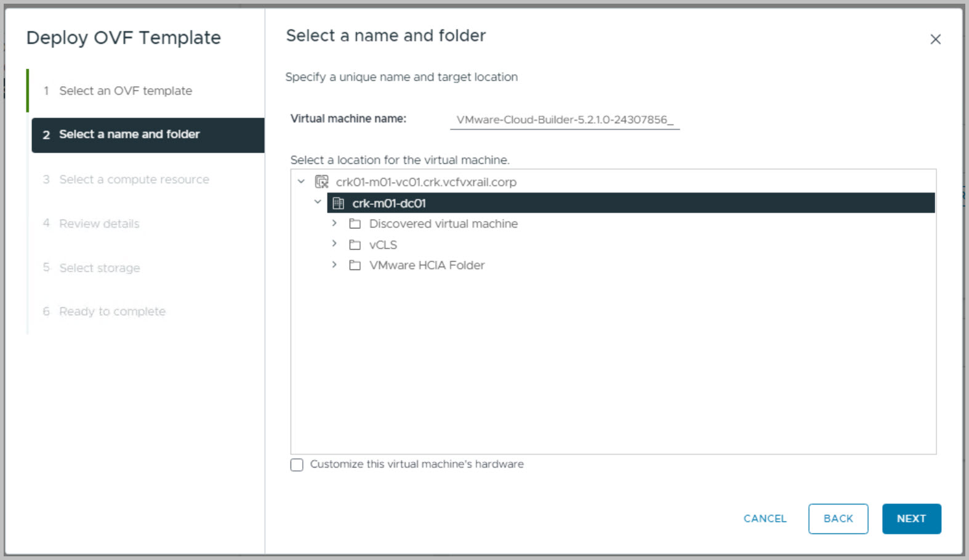
Task: Click the crk-m01-dc01 datacenter icon
Action: pyautogui.click(x=338, y=203)
